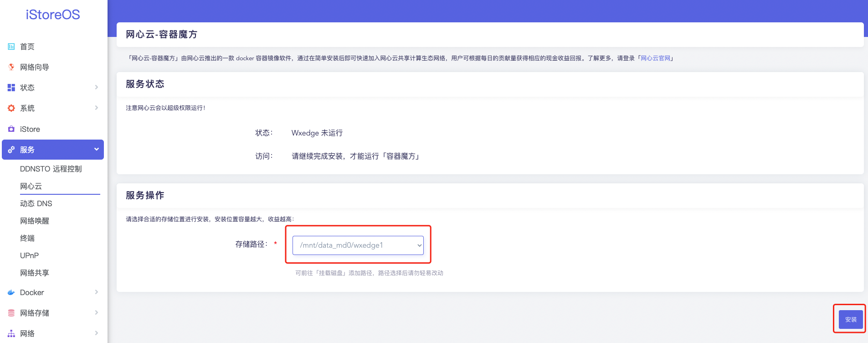Click the 服务状态 heading

click(x=145, y=84)
